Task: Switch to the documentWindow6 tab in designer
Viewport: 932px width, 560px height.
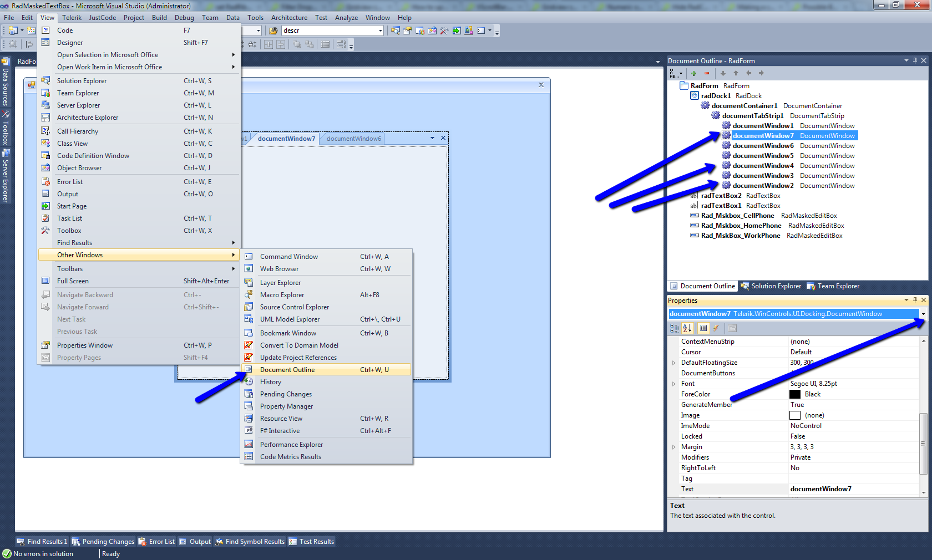Action: (354, 139)
